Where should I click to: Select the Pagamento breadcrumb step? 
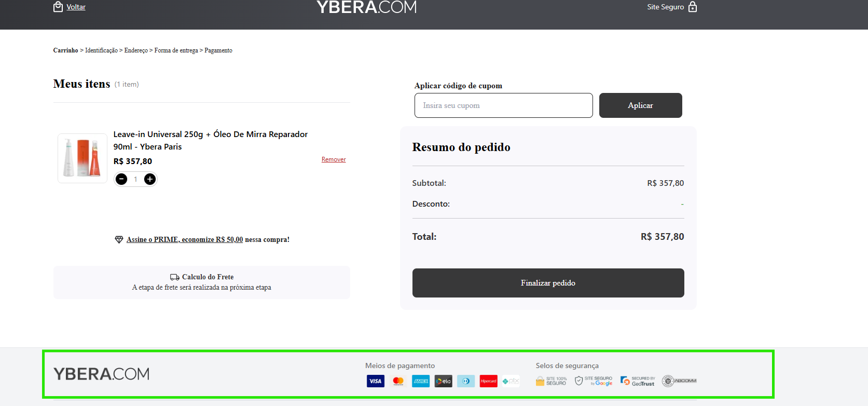pyautogui.click(x=218, y=50)
